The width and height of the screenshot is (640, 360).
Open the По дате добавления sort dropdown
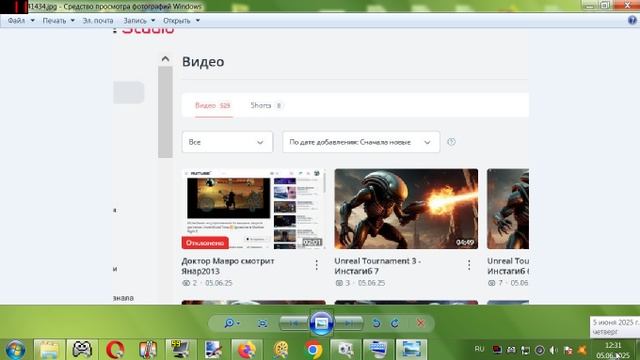[361, 142]
